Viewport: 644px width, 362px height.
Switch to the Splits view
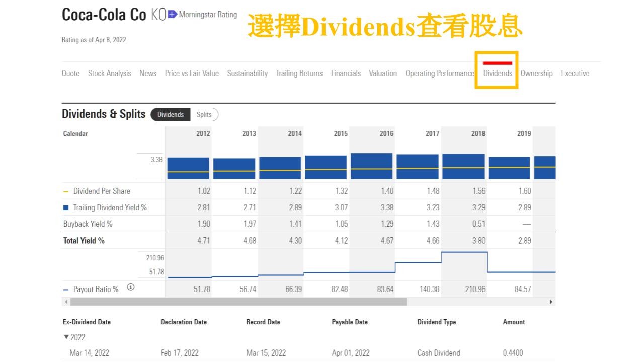[204, 114]
